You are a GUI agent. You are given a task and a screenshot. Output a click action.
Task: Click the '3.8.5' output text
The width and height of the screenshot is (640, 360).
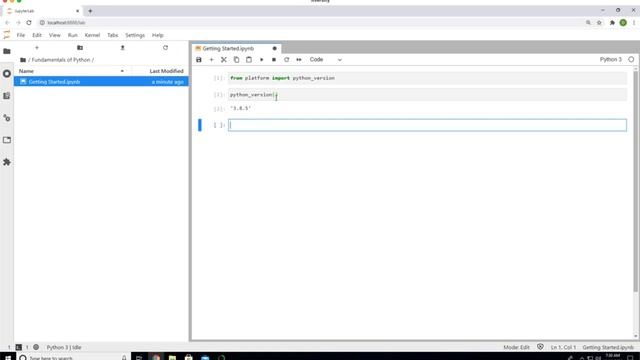click(x=240, y=108)
